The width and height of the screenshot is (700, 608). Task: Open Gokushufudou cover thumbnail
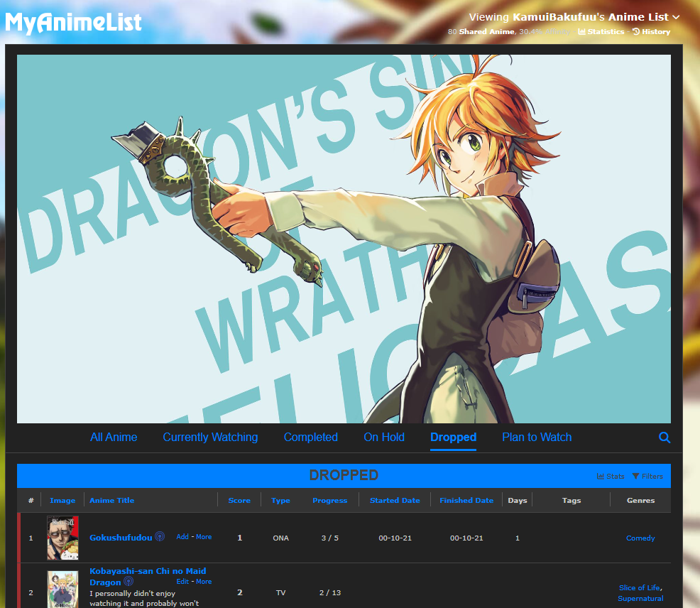(63, 538)
